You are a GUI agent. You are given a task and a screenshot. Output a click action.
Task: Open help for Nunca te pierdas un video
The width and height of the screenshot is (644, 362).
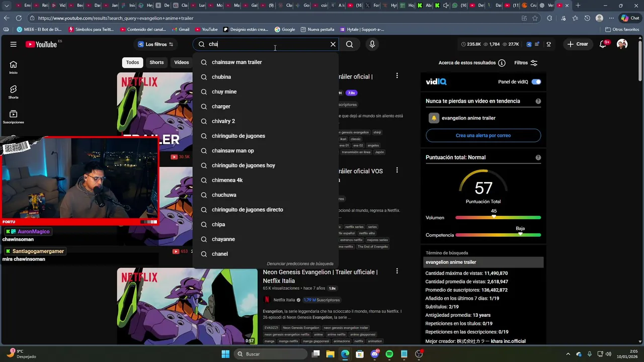click(x=538, y=101)
